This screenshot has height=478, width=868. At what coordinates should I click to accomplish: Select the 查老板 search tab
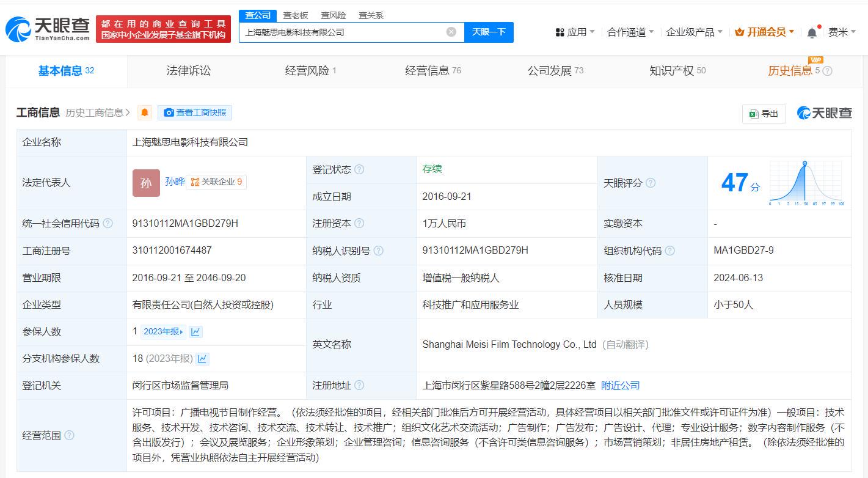[296, 15]
